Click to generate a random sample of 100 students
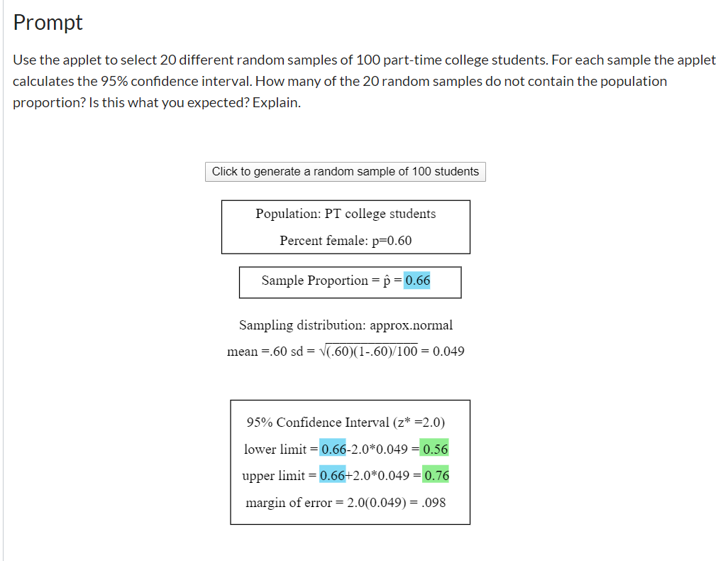This screenshot has width=728, height=561. point(345,171)
